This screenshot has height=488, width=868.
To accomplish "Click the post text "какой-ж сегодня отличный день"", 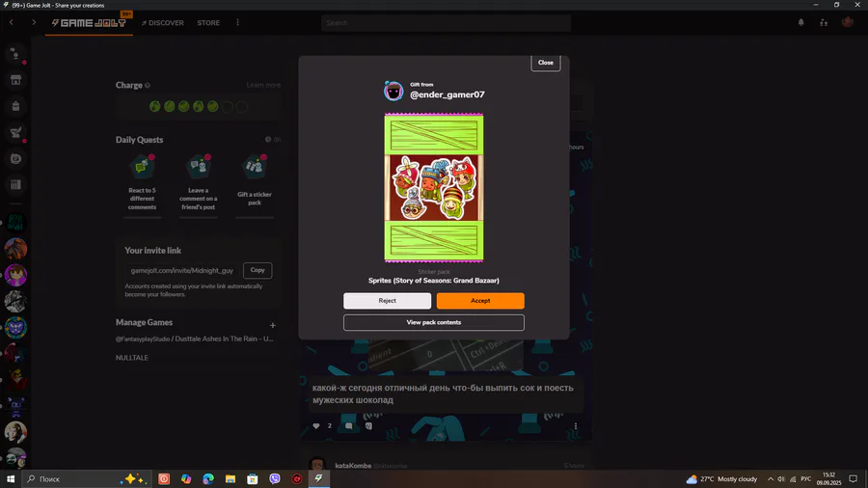I will [381, 388].
